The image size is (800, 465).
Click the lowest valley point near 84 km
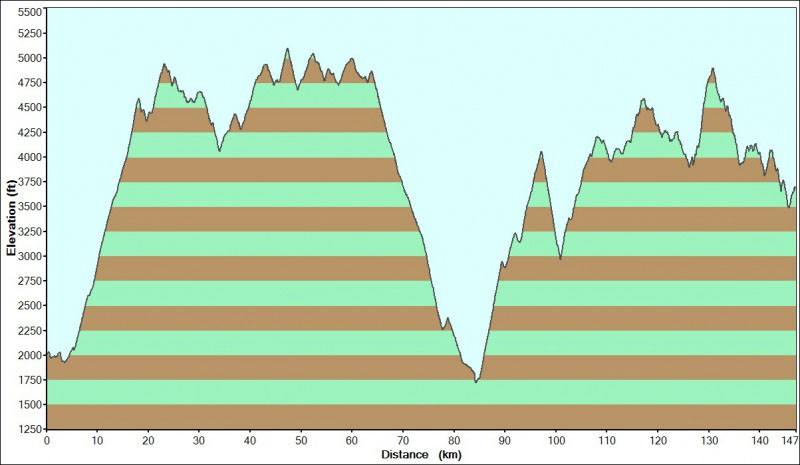tap(477, 381)
